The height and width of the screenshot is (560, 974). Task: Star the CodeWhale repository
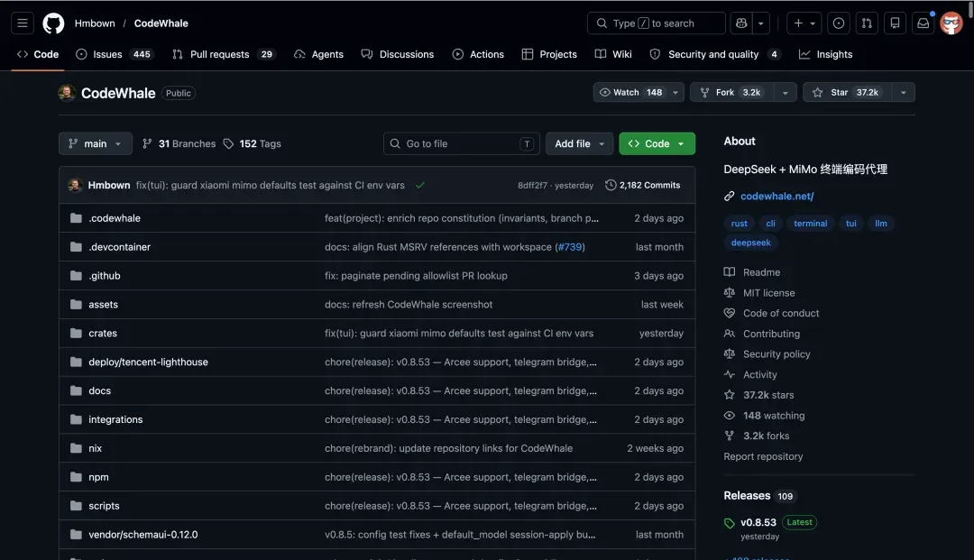(x=847, y=92)
